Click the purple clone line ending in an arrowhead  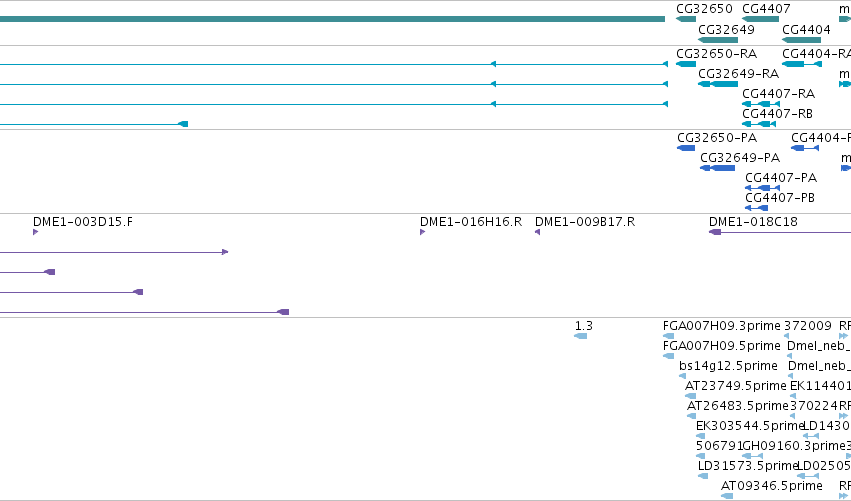click(114, 252)
